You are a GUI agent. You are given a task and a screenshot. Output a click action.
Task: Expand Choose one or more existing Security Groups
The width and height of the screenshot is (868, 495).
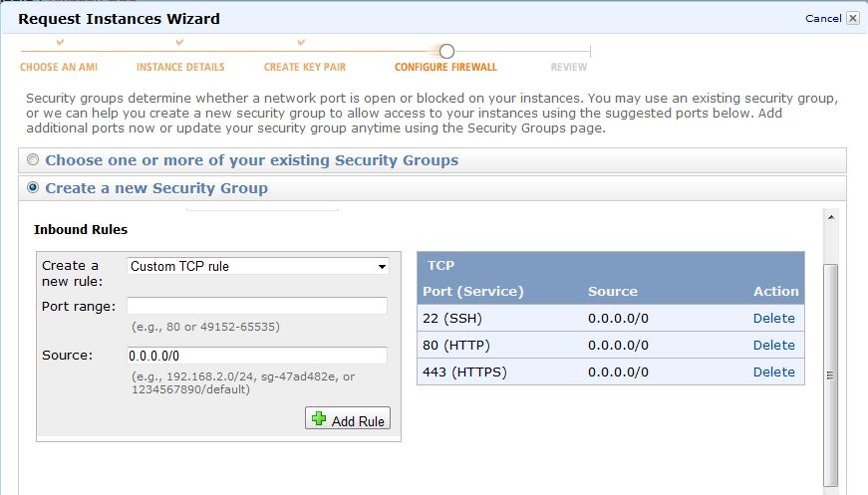click(x=251, y=160)
